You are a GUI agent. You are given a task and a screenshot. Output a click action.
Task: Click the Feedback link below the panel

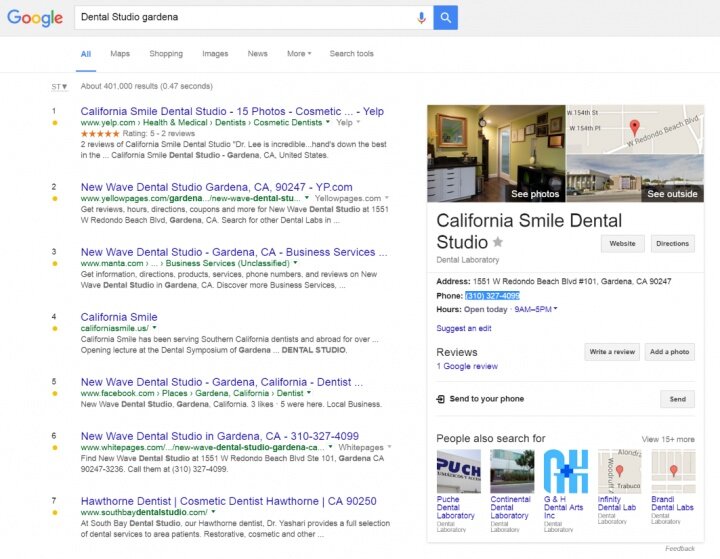pyautogui.click(x=680, y=548)
